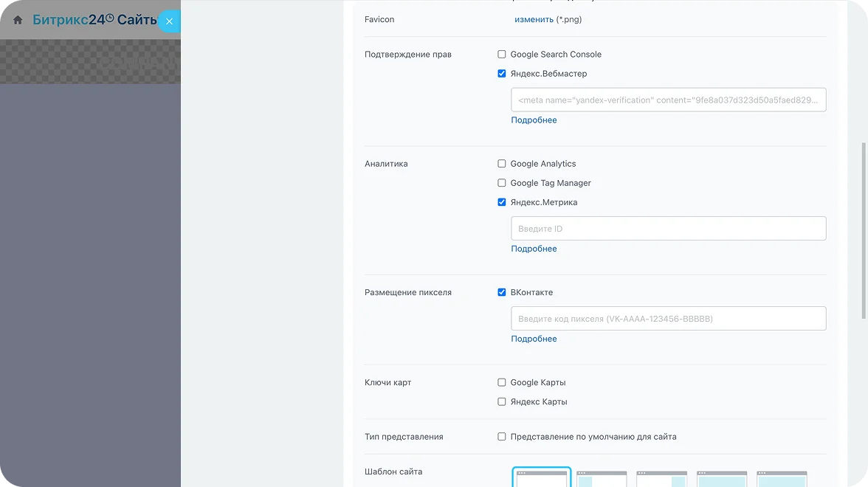868x487 pixels.
Task: Enable the Яндекс Карты key checkbox
Action: (x=502, y=401)
